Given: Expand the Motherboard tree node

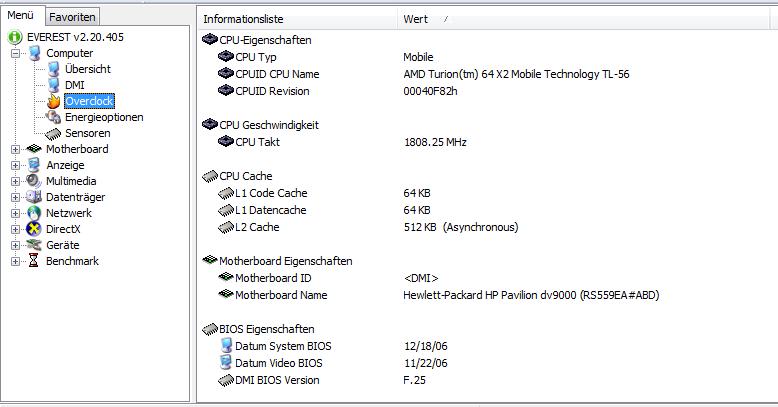Looking at the screenshot, I should pyautogui.click(x=15, y=149).
